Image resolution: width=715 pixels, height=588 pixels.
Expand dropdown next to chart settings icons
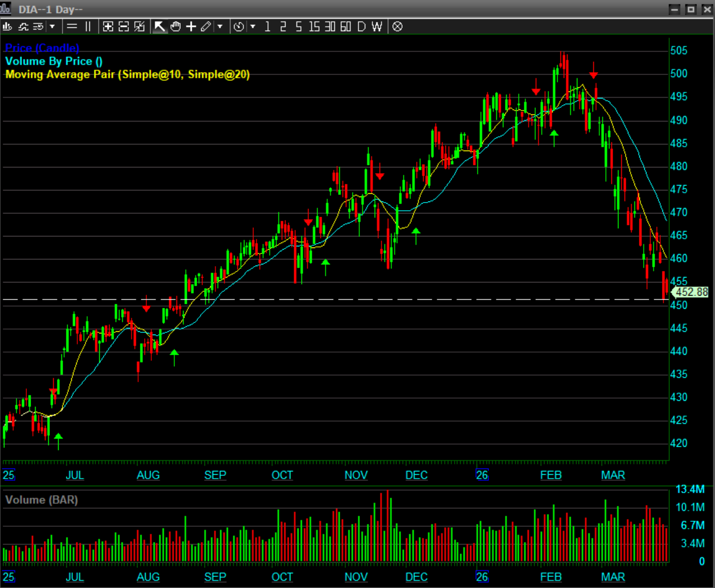(x=53, y=26)
